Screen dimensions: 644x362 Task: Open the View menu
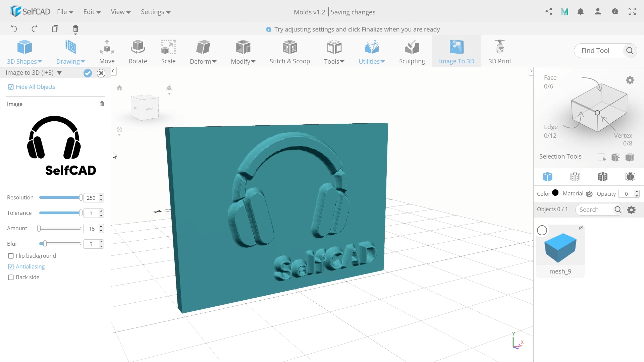click(x=120, y=12)
